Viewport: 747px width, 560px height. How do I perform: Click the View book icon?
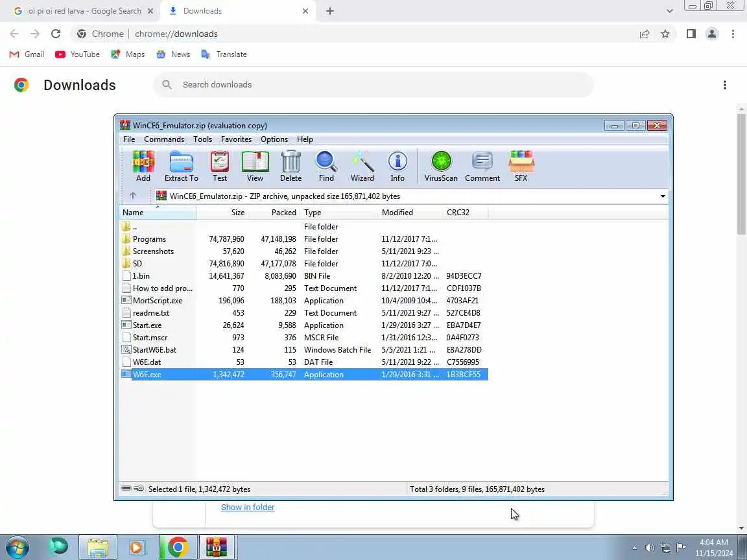[x=255, y=166]
